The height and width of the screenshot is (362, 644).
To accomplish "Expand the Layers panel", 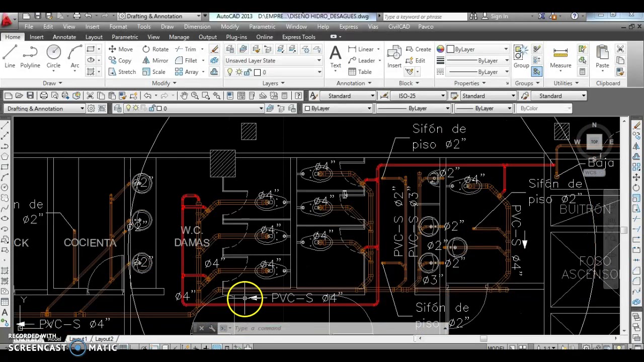I will [273, 83].
